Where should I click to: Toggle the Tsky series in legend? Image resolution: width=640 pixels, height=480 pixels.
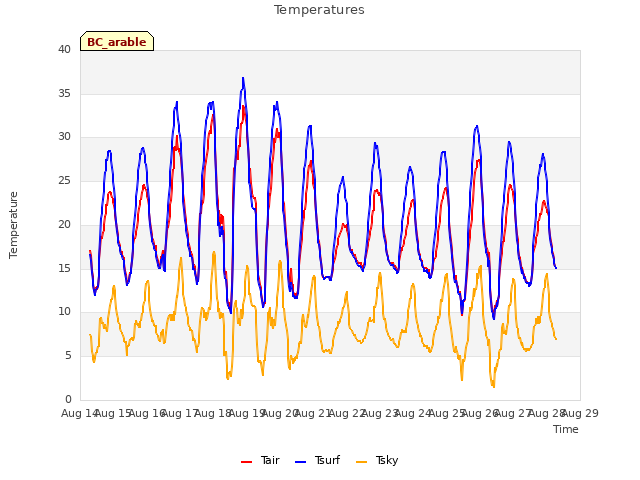tap(377, 460)
